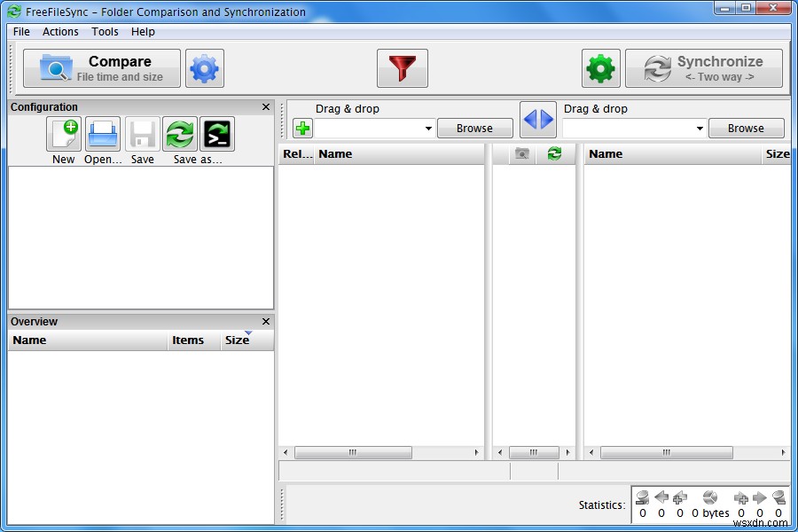Select the folder preview icon above middle column
Screen dimensions: 798x532
(521, 153)
